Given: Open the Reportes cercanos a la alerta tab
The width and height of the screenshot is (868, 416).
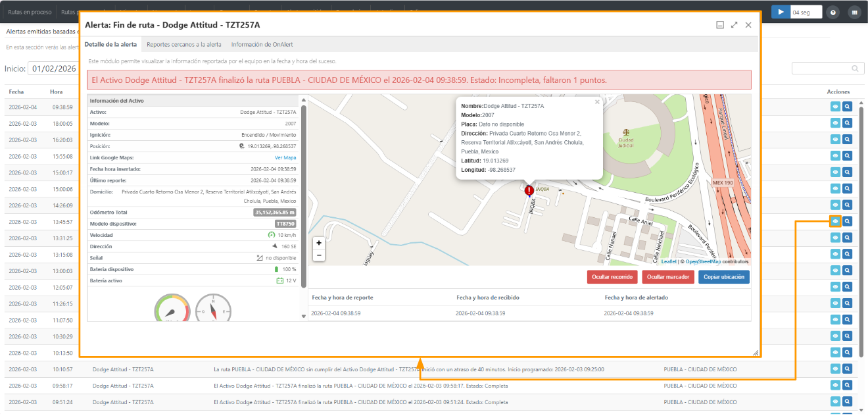Looking at the screenshot, I should [x=184, y=45].
